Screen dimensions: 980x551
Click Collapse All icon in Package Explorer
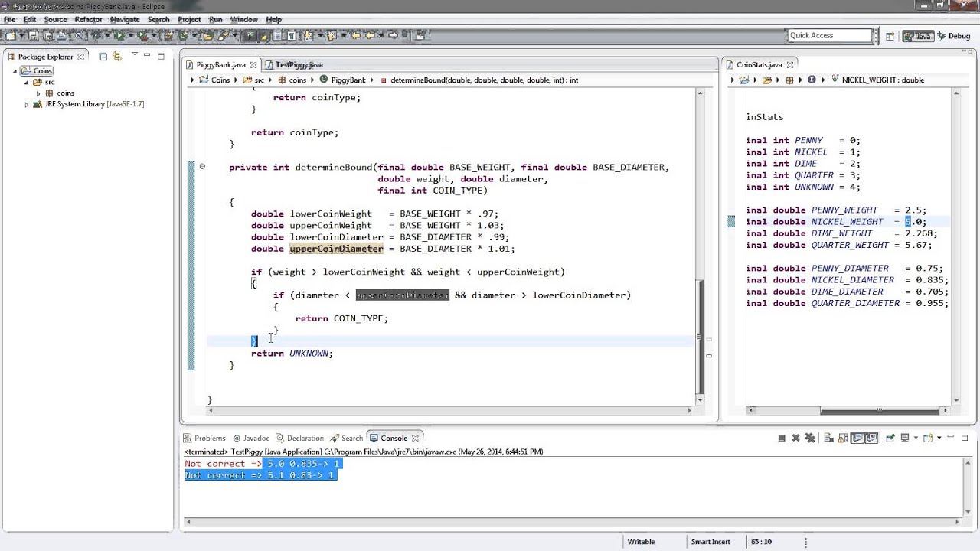(103, 56)
